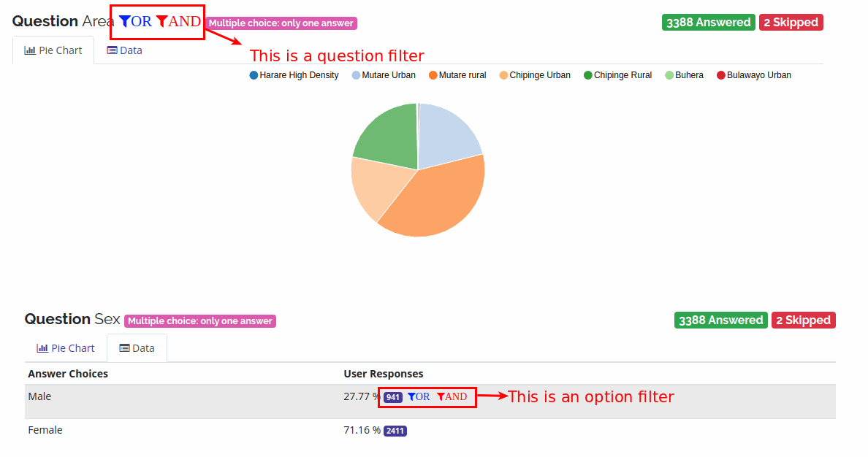Toggle Mutare Urban legend entry
This screenshot has width=868, height=457.
pyautogui.click(x=384, y=75)
